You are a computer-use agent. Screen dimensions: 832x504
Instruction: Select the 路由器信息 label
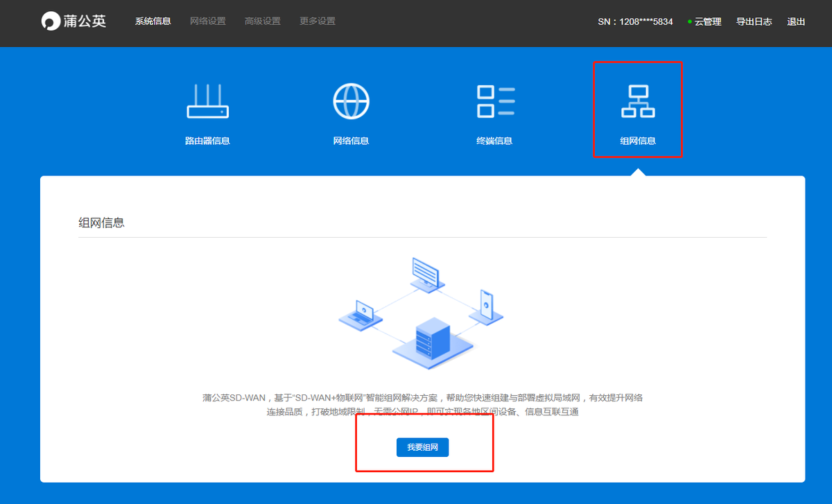207,141
